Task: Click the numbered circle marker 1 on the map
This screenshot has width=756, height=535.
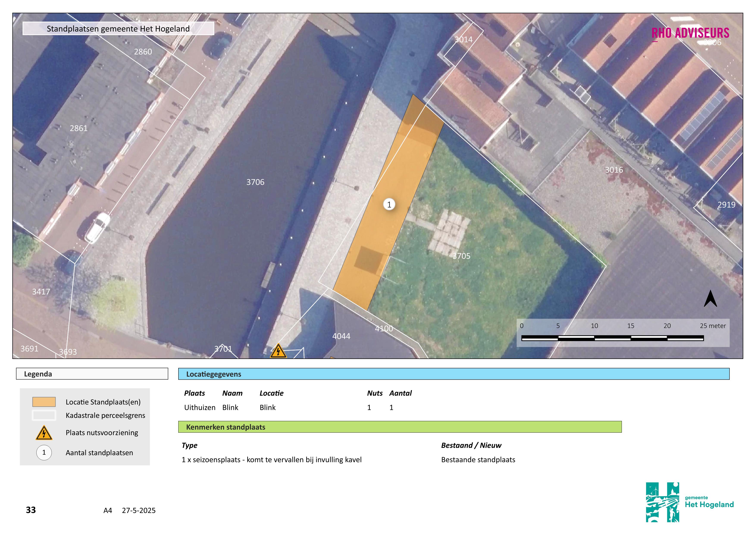Action: click(x=389, y=205)
